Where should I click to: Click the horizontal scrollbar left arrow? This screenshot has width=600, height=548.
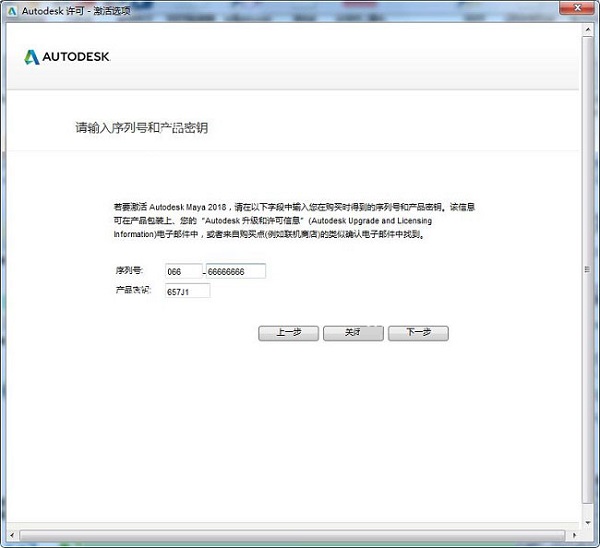(12, 535)
